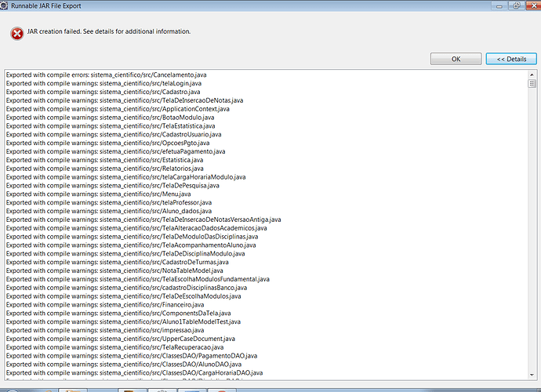Click the red error icon
The image size is (541, 392).
pyautogui.click(x=17, y=34)
